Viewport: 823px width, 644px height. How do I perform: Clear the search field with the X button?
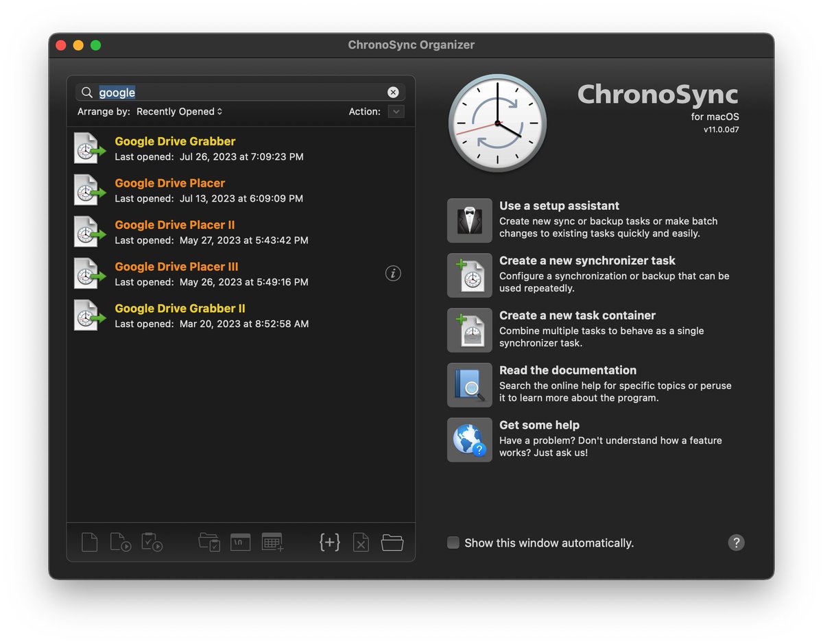pos(393,93)
